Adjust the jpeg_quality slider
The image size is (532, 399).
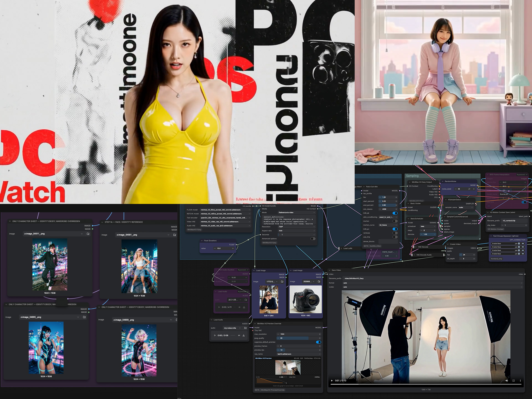tap(299, 338)
